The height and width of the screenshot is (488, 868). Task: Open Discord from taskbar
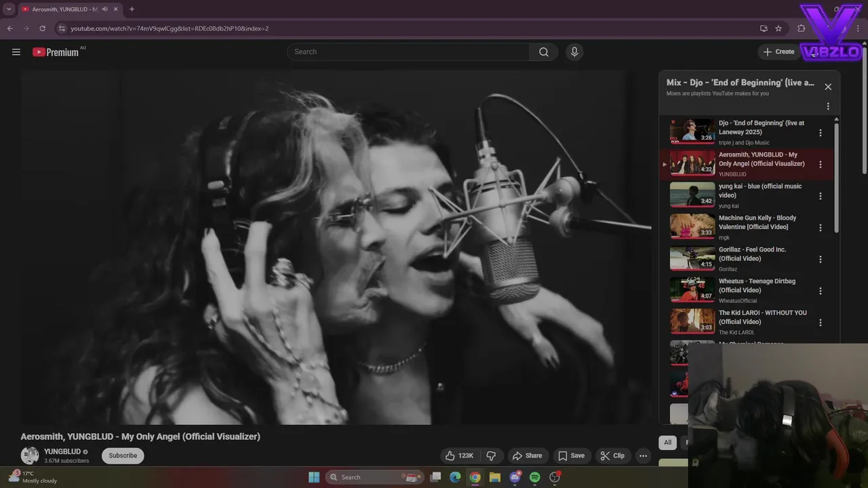pyautogui.click(x=515, y=477)
